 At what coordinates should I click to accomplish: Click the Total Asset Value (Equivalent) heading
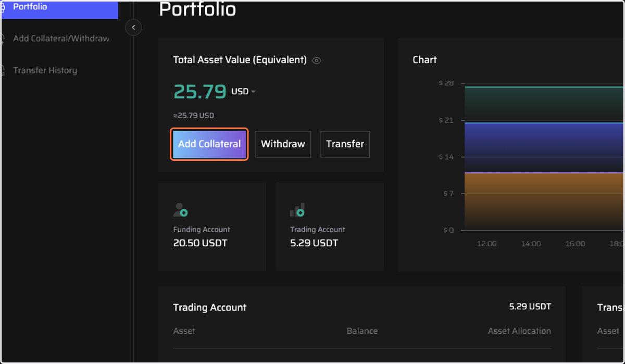click(x=240, y=60)
